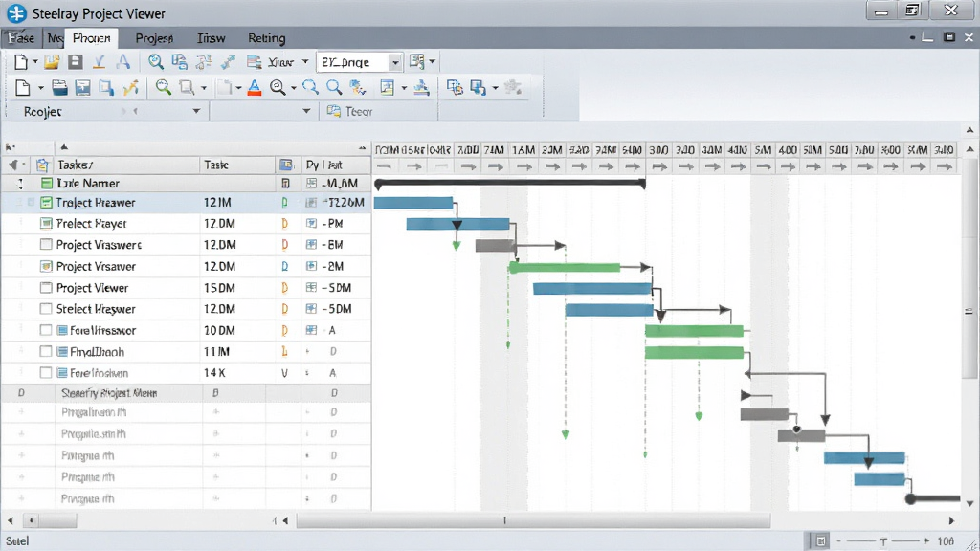The image size is (980, 551).
Task: Click the clipboard icon in Taske column header
Action: 42,165
